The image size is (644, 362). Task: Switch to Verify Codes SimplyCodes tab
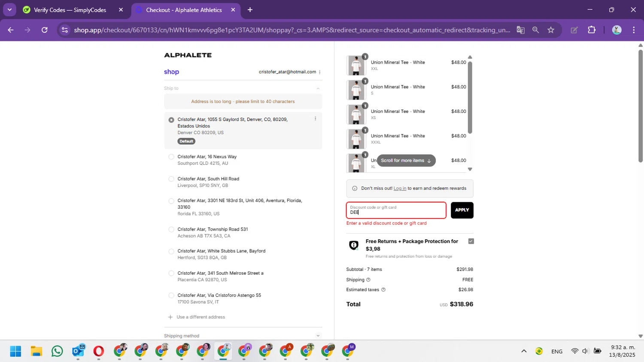click(x=70, y=10)
